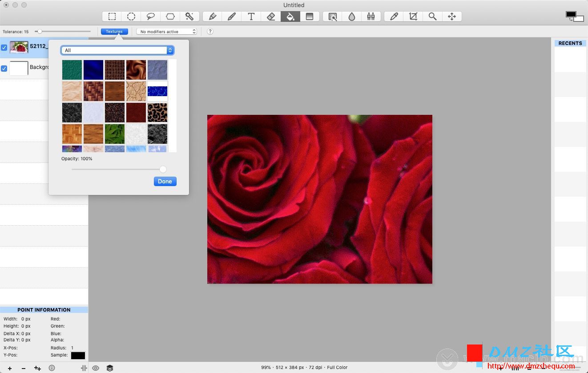
Task: Select the Smudge droplet tool
Action: [x=352, y=16]
